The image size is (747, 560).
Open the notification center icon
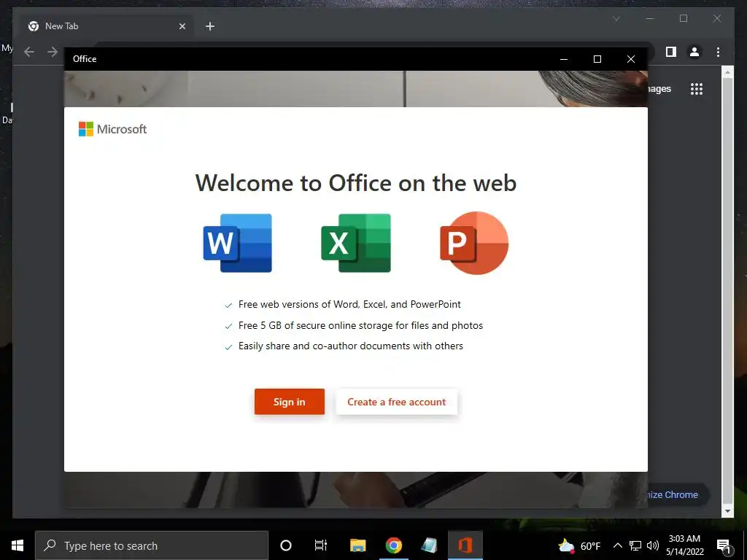(724, 545)
